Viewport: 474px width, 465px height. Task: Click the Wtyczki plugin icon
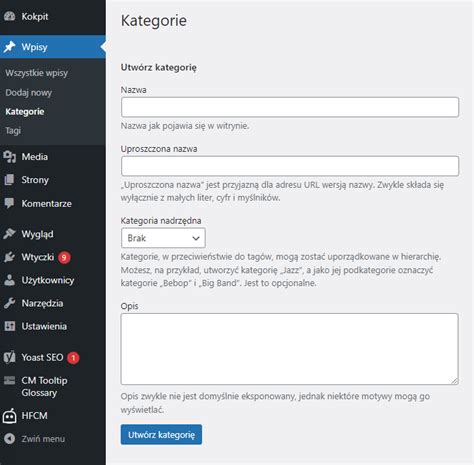coord(10,257)
